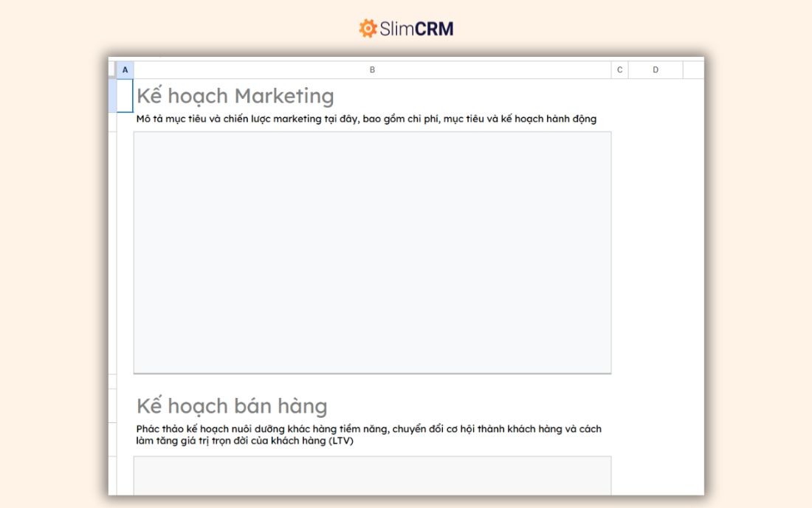Screen dimensions: 812x508
Task: Click the SlimCRM logo
Action: [406, 29]
